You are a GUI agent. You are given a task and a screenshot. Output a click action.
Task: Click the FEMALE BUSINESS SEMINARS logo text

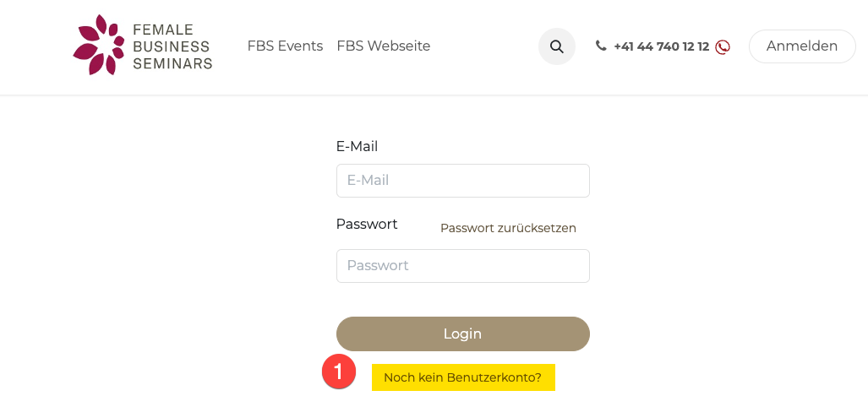(x=172, y=46)
